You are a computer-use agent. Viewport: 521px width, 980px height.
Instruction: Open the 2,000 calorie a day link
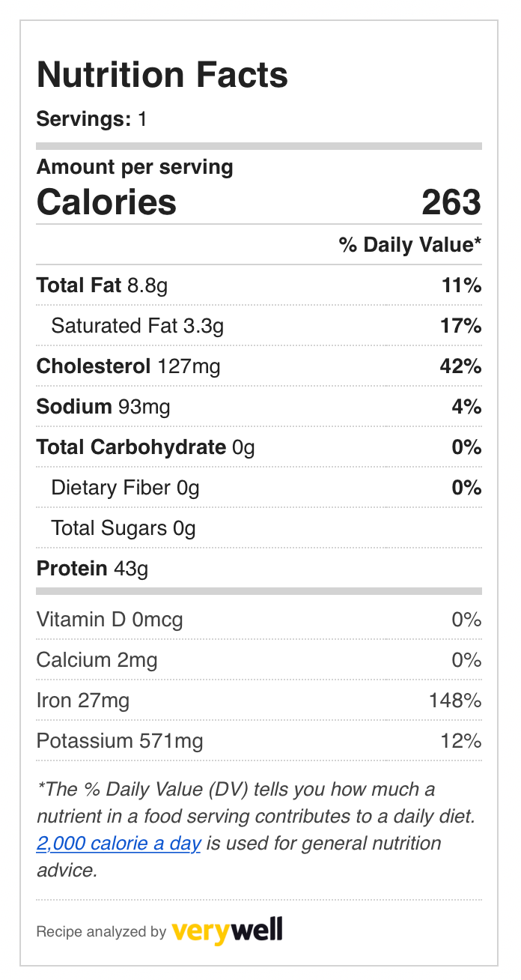click(118, 844)
